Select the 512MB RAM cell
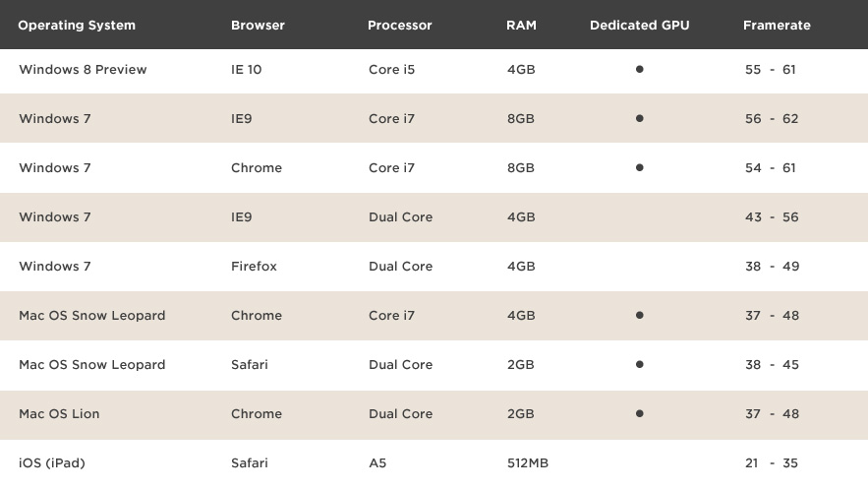 pos(526,463)
